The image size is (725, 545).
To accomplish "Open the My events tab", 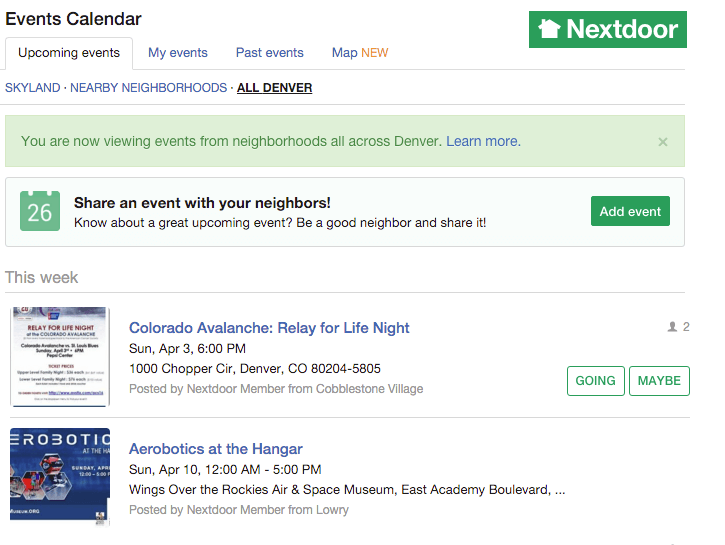I will [x=178, y=53].
